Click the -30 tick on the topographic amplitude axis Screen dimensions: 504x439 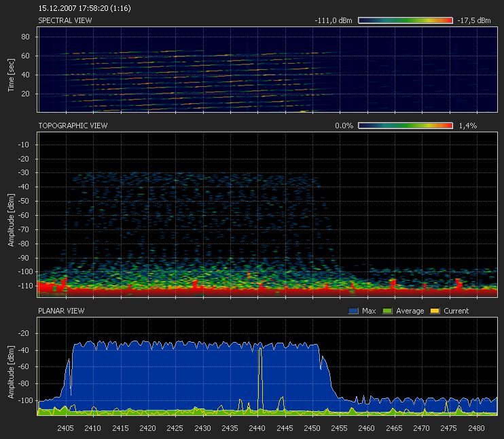pos(23,172)
